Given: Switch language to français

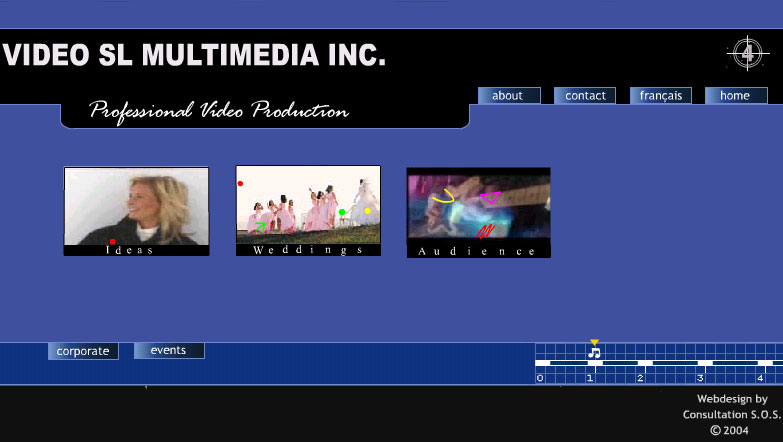Looking at the screenshot, I should click(x=661, y=95).
